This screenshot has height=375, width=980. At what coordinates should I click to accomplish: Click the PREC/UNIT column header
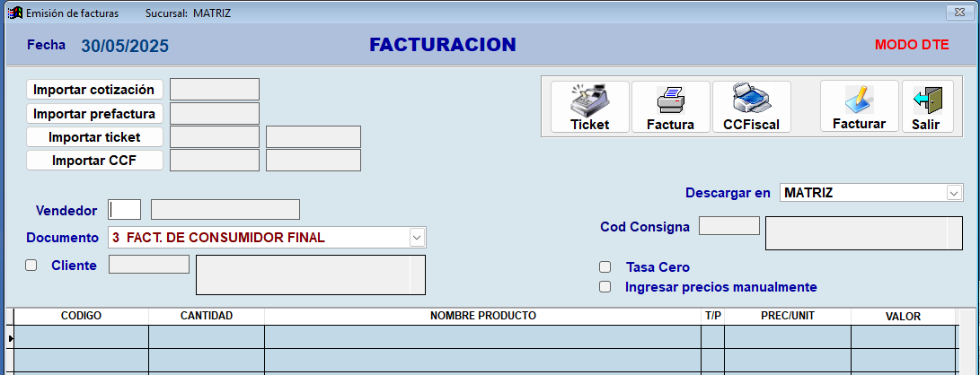click(788, 316)
